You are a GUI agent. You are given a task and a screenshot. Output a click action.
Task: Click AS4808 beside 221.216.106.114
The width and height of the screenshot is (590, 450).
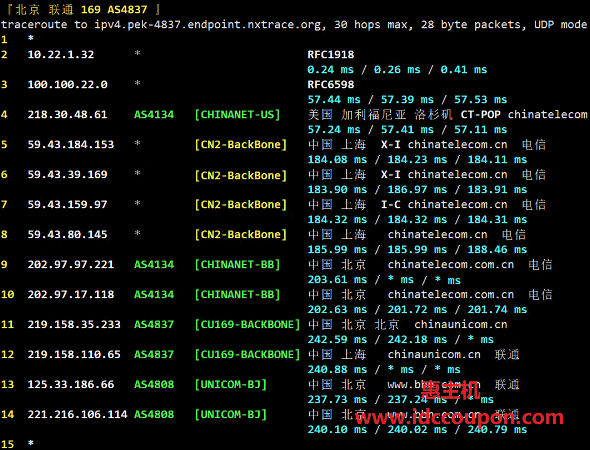click(x=154, y=414)
